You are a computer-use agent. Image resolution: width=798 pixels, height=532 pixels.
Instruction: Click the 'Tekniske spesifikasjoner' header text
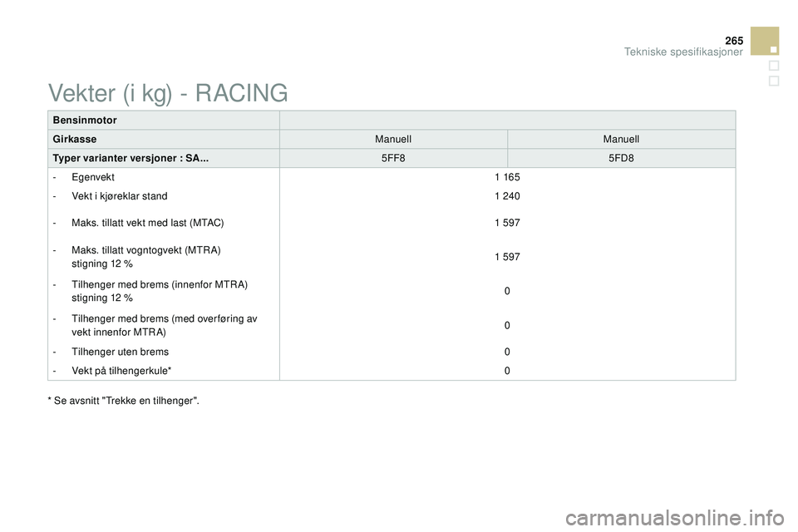coord(683,52)
